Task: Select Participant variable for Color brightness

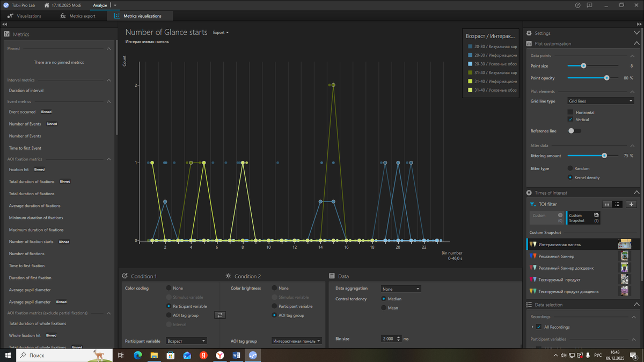Action: coord(275,306)
